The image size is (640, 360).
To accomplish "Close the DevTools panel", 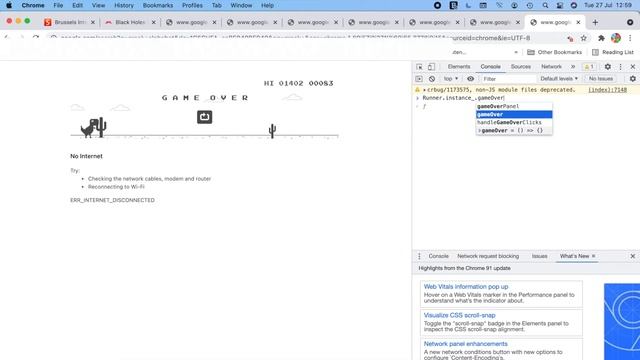I will 633,67.
